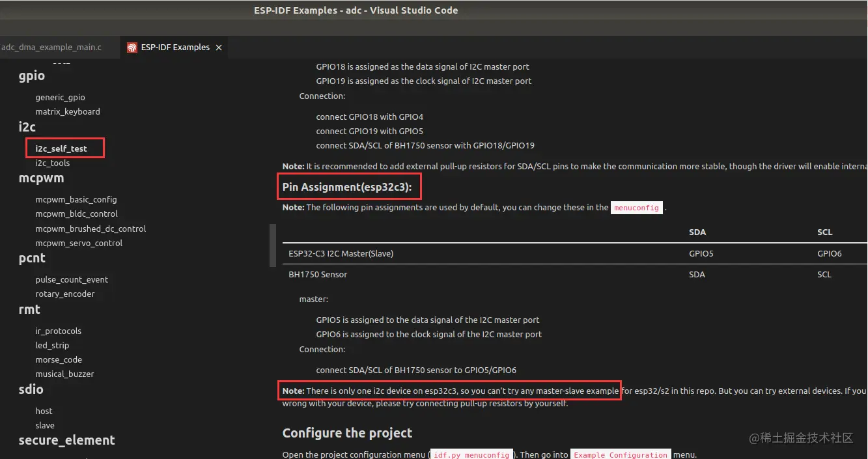Click the idf.py menuconfig code snippet
The image size is (868, 459).
tap(471, 455)
